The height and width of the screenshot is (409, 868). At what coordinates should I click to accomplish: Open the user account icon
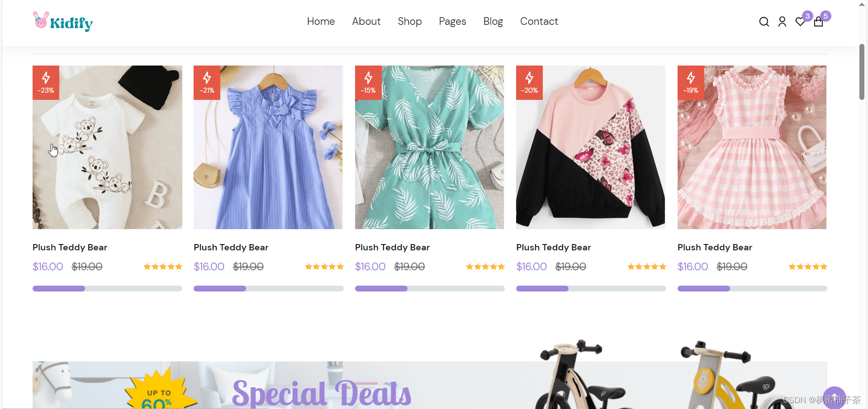782,22
